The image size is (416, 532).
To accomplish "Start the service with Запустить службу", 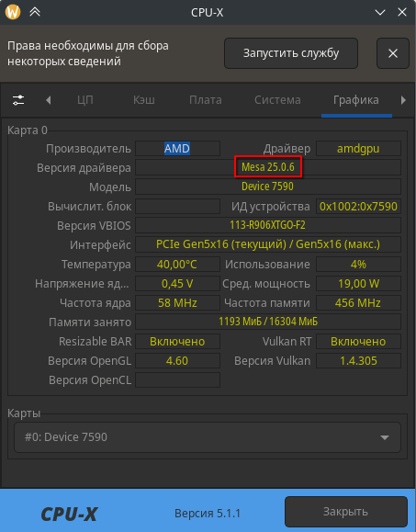I will [291, 53].
